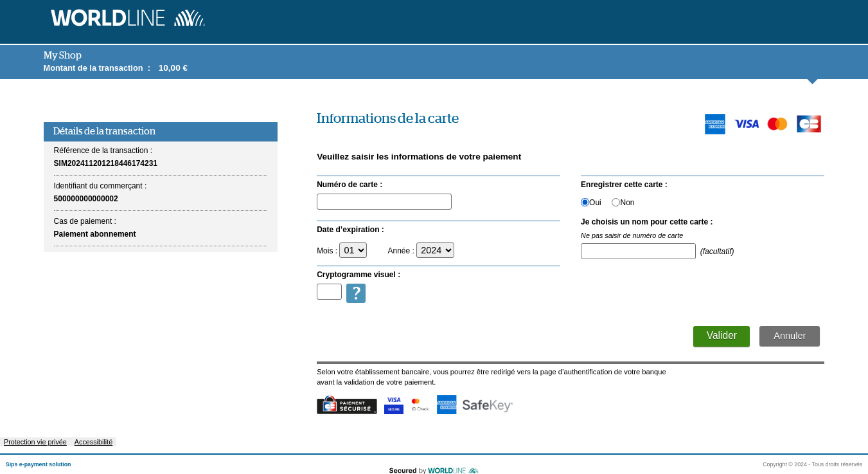
Task: Focus the Numéro de carte field
Action: coord(384,201)
